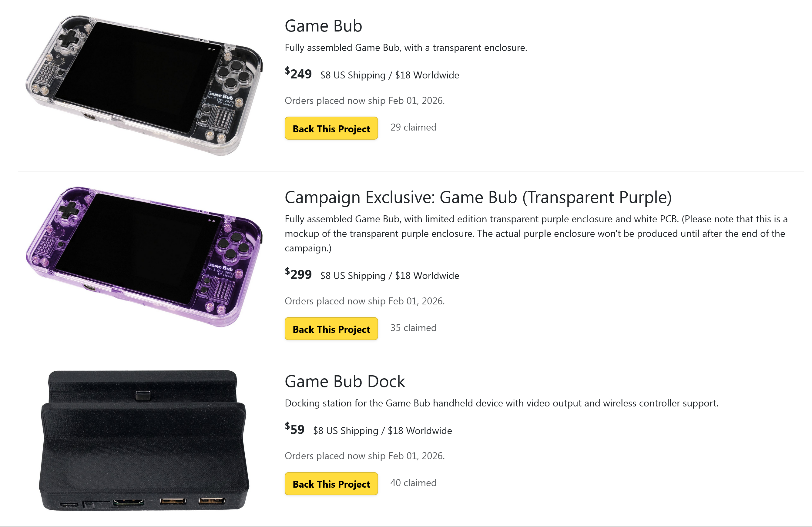Back the Transparent Purple Game Bub project
812x527 pixels.
click(331, 329)
